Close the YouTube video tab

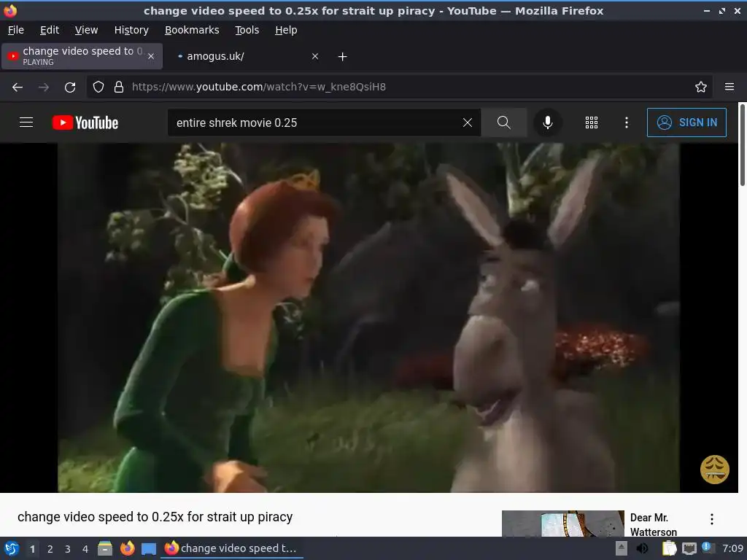150,56
